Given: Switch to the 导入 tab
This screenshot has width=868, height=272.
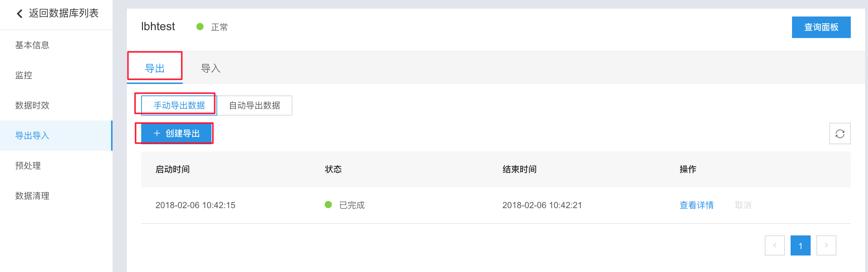Looking at the screenshot, I should [x=211, y=68].
